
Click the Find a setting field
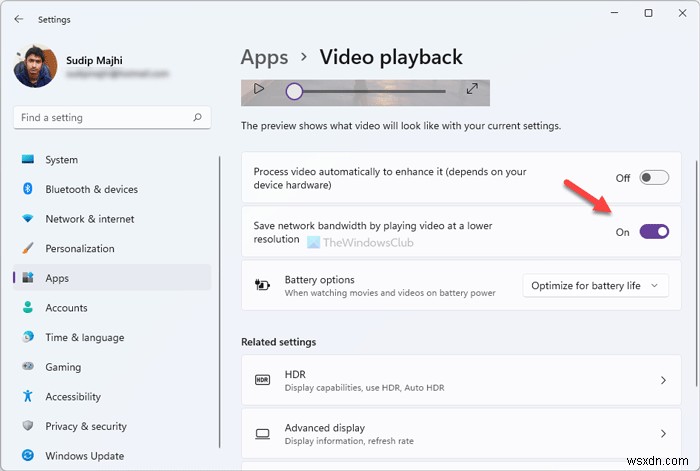112,117
